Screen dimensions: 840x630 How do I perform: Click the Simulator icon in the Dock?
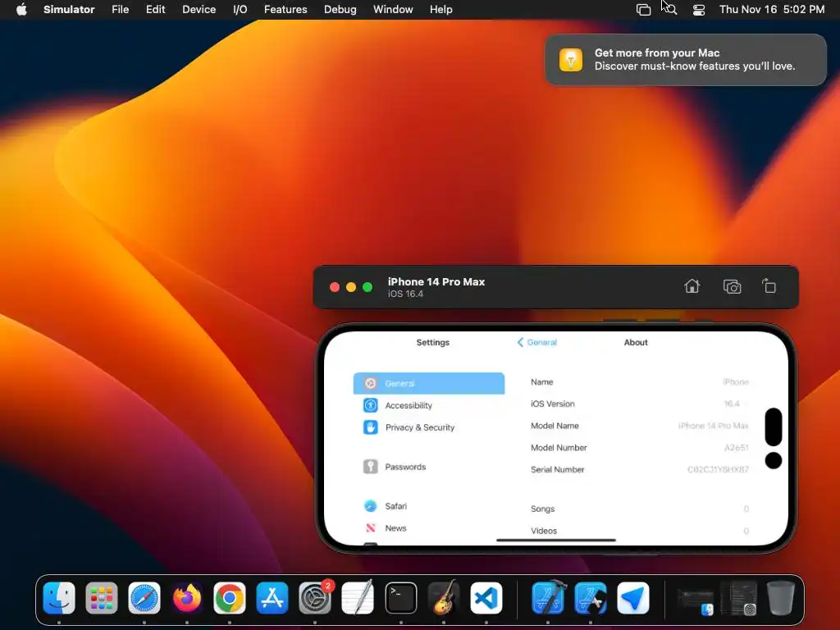coord(591,598)
